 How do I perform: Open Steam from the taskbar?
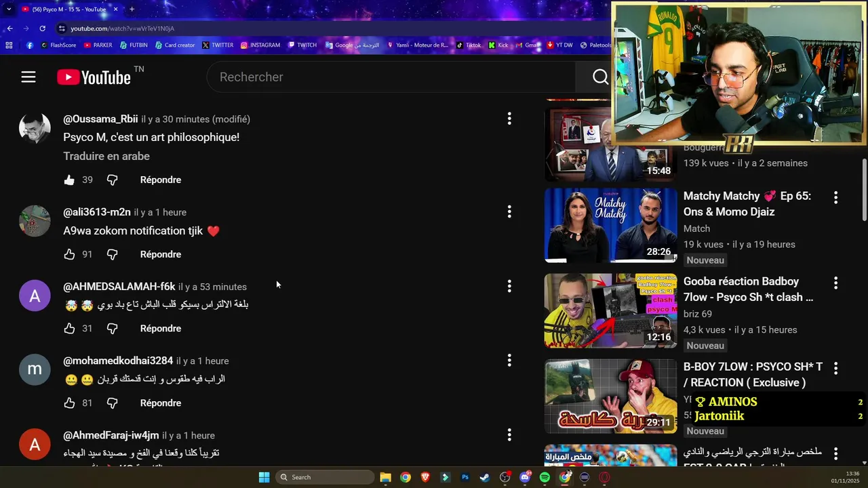pyautogui.click(x=485, y=477)
